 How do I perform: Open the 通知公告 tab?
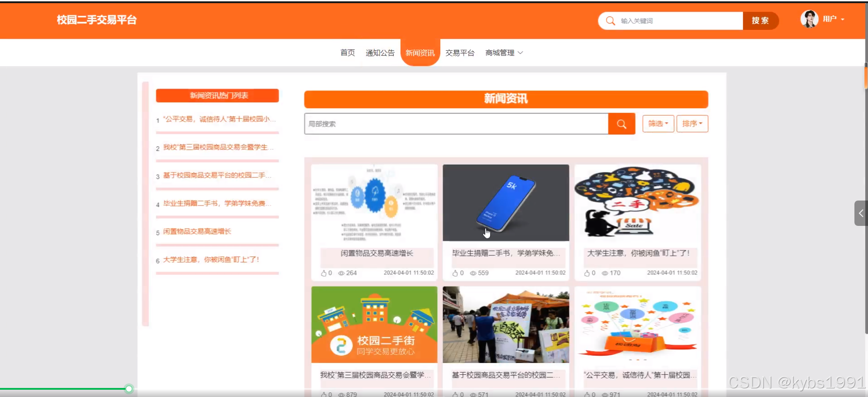click(380, 53)
